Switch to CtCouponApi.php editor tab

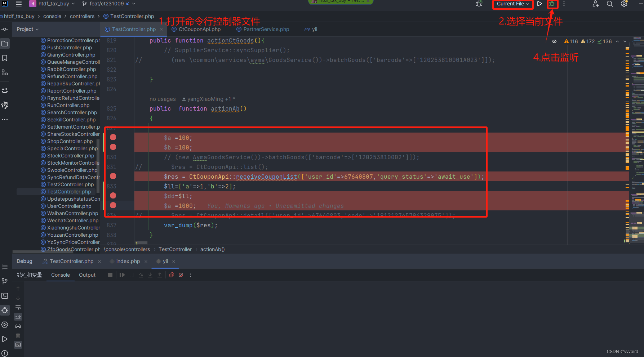(196, 29)
